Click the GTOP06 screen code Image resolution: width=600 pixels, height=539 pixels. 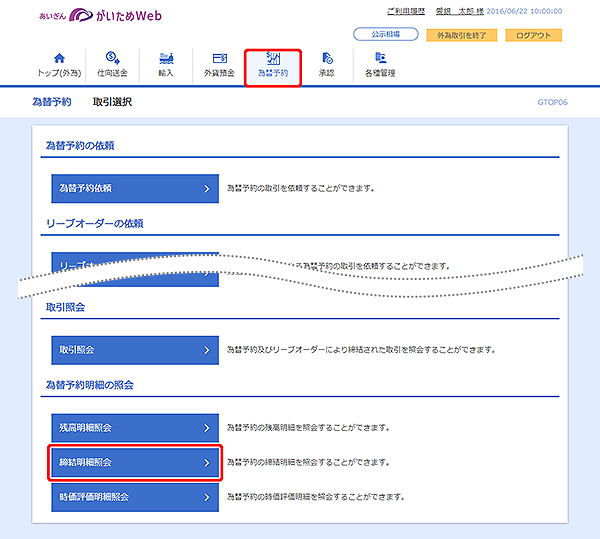click(x=552, y=102)
